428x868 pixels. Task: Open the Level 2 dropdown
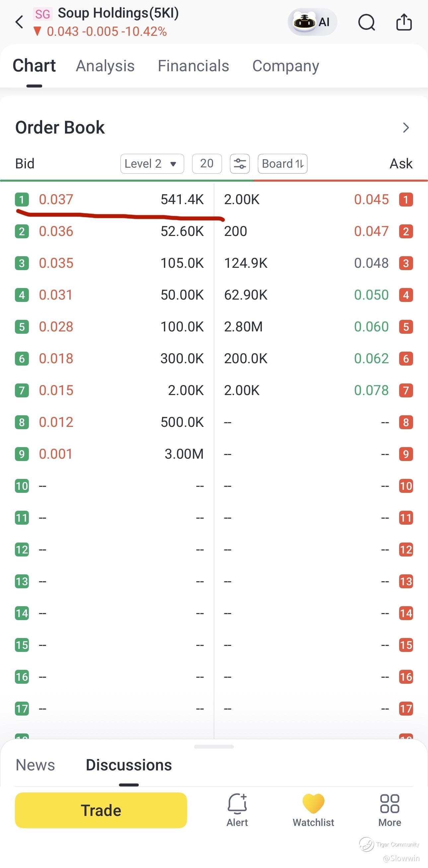pyautogui.click(x=152, y=164)
